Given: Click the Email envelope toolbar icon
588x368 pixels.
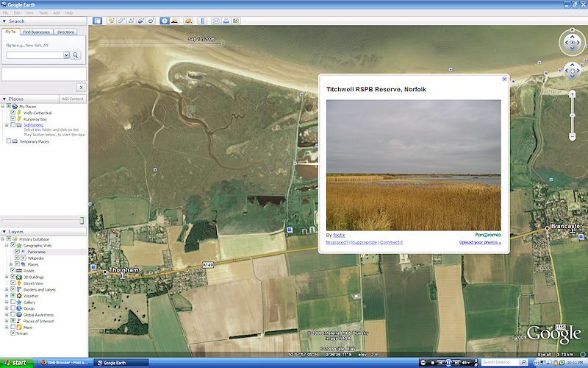Looking at the screenshot, I should pyautogui.click(x=216, y=21).
